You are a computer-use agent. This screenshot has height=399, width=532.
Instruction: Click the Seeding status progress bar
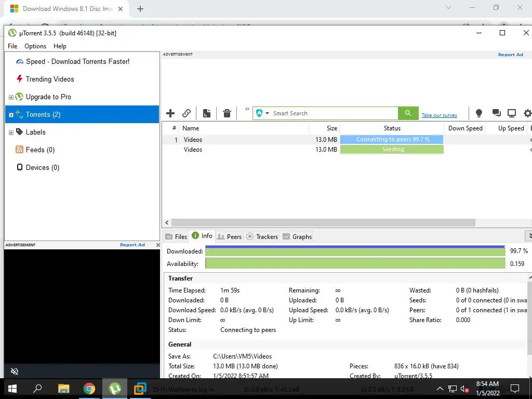tap(392, 149)
